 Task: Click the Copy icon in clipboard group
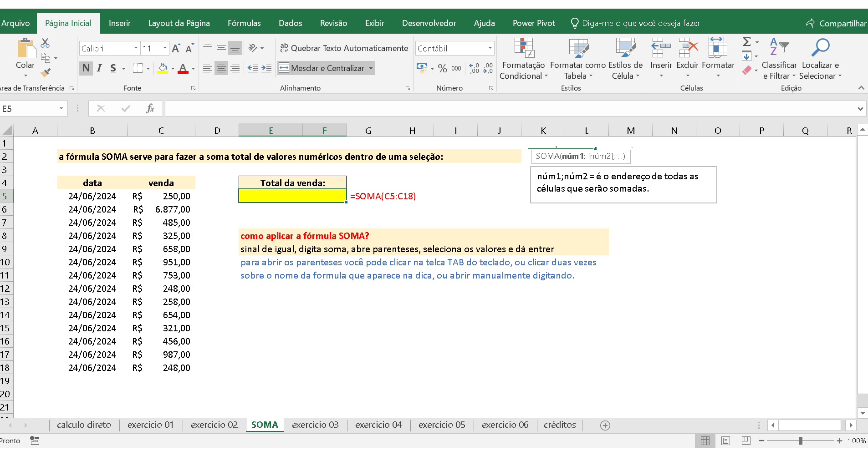(46, 58)
